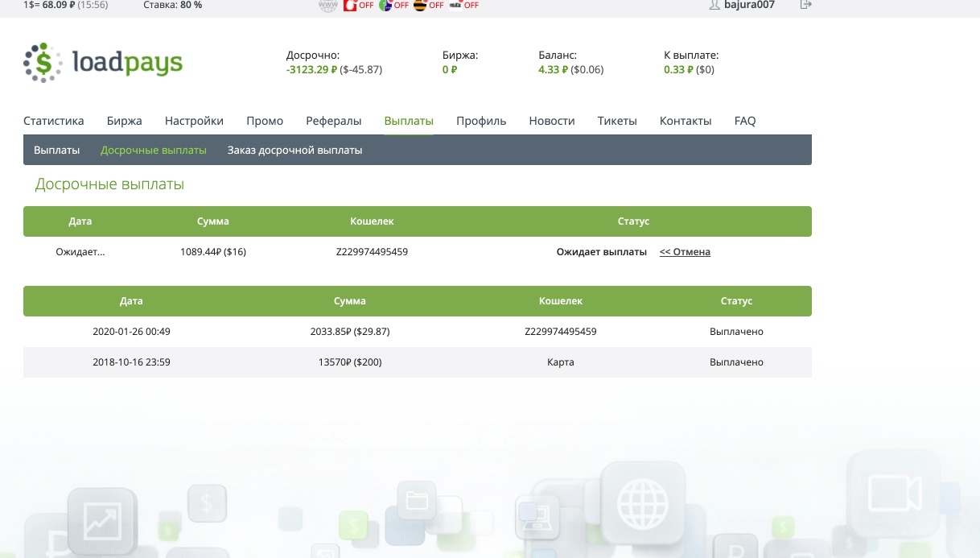This screenshot has height=558, width=980.
Task: Click the user profile icon beside bajura007
Action: [714, 5]
